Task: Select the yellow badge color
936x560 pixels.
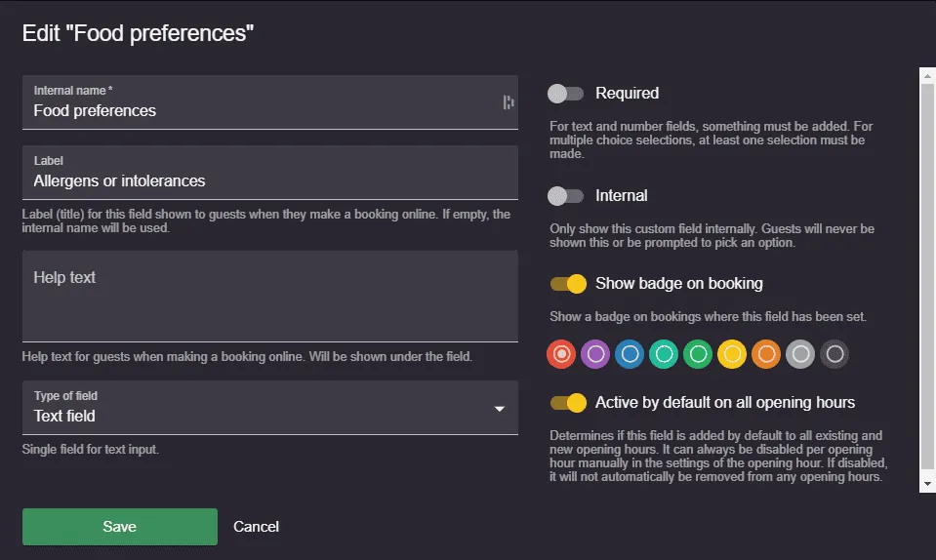Action: click(732, 354)
